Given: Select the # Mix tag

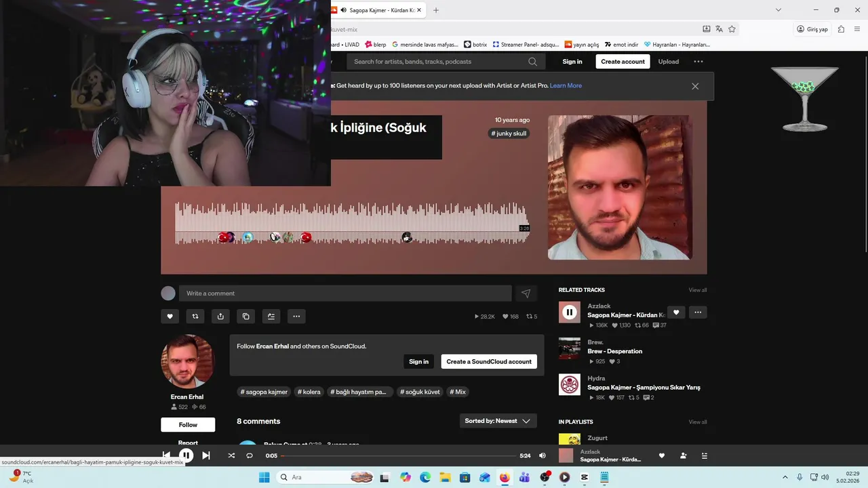Looking at the screenshot, I should point(458,392).
